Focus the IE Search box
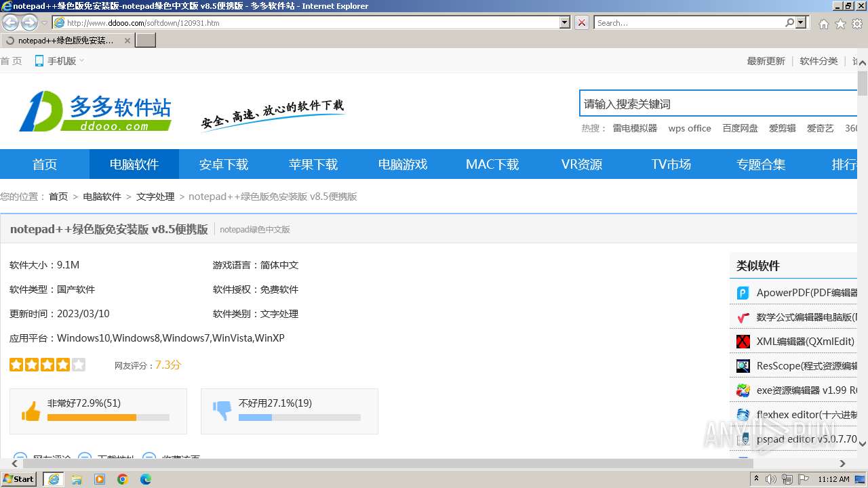The width and height of the screenshot is (868, 488). [x=689, y=22]
